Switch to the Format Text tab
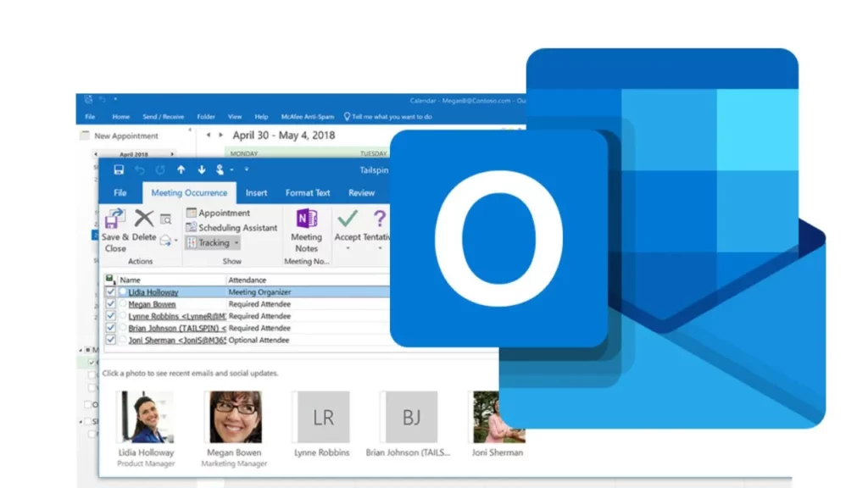 (x=308, y=193)
